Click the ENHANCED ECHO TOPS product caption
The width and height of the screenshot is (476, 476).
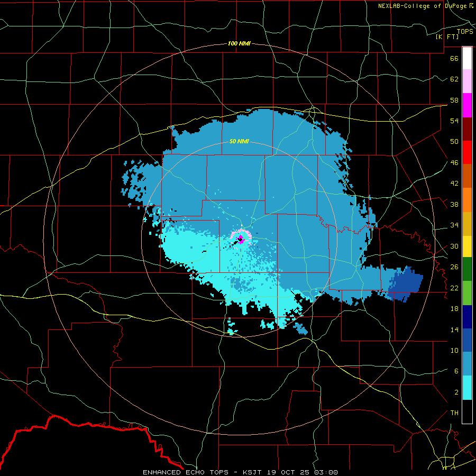pyautogui.click(x=186, y=472)
